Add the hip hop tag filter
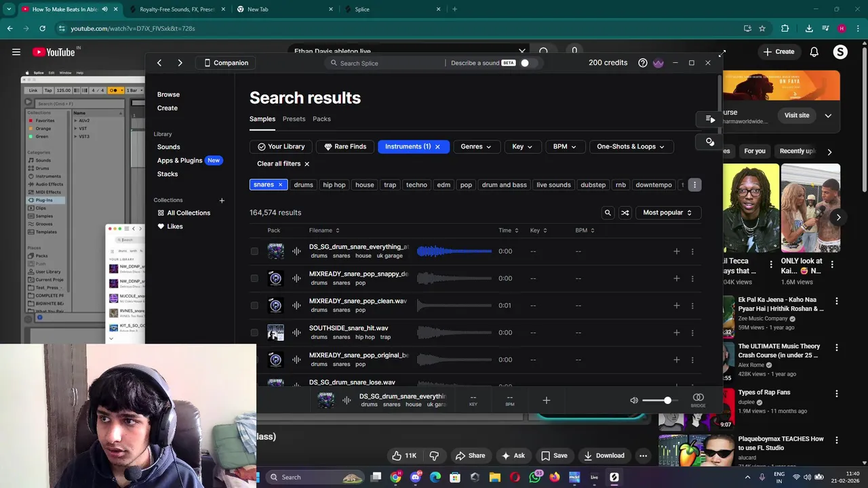The width and height of the screenshot is (868, 488). click(334, 185)
